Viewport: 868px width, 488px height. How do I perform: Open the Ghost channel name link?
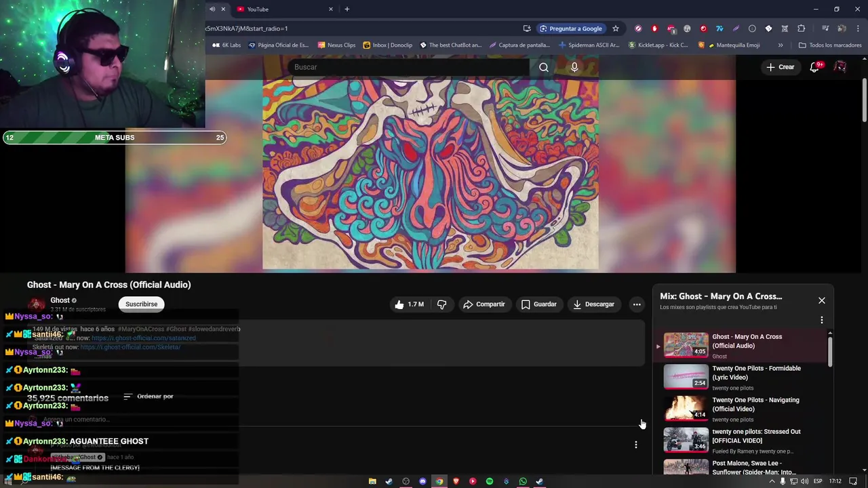click(60, 300)
